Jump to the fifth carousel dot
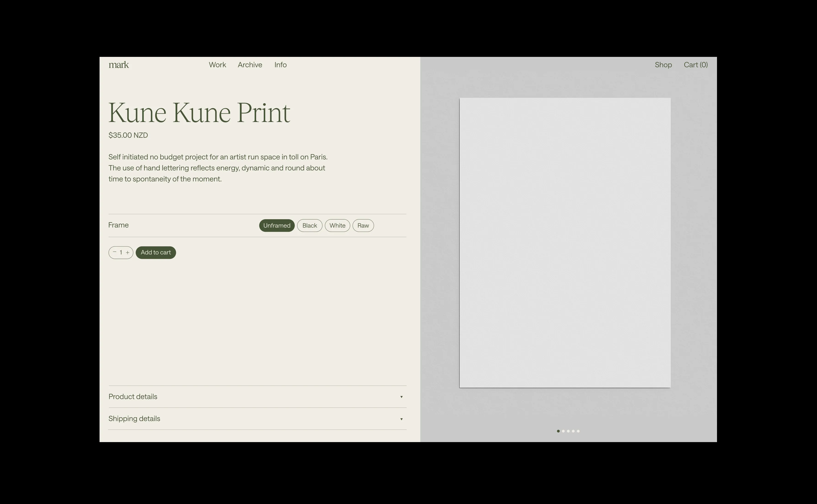This screenshot has height=504, width=817. [578, 431]
